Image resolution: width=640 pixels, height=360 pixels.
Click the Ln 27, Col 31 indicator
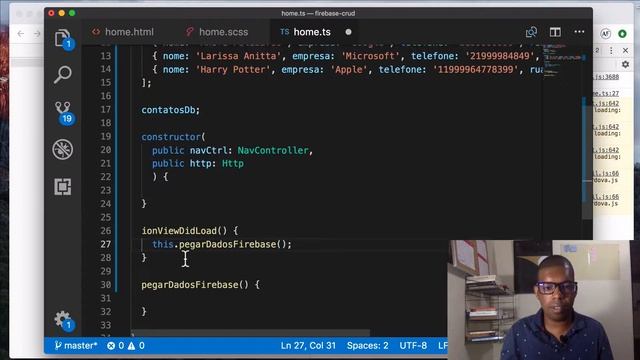[x=308, y=346]
